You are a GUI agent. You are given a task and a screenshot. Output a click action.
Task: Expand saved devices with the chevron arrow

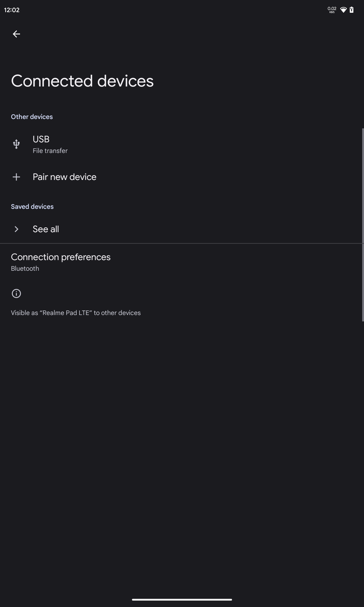click(16, 229)
